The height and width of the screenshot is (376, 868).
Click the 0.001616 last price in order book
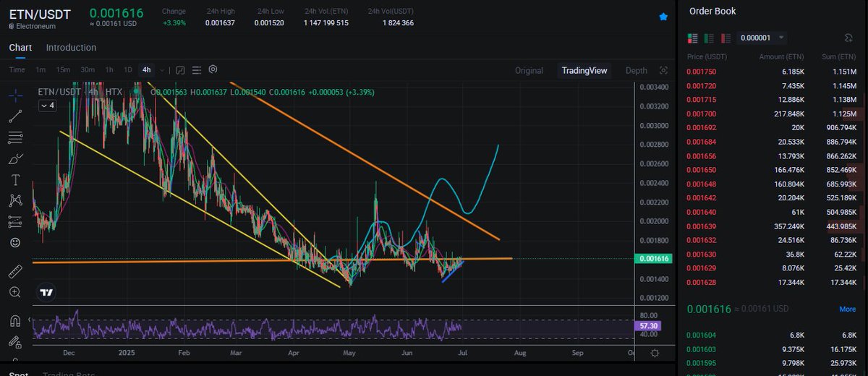click(x=708, y=309)
